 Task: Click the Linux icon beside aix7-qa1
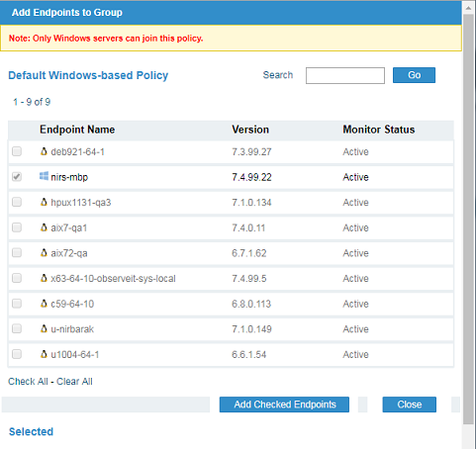pos(44,227)
